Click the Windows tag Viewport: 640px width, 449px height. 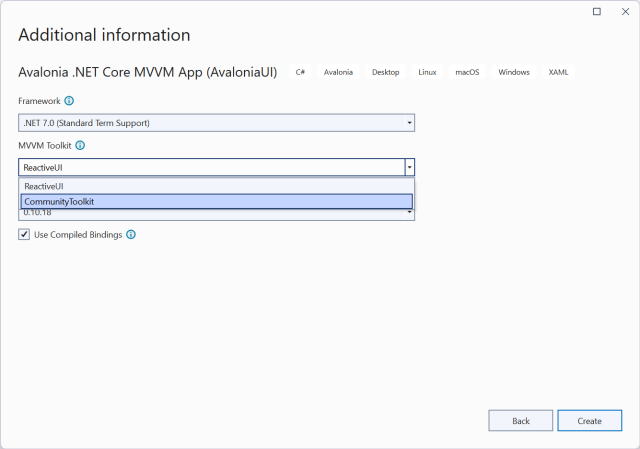click(513, 72)
